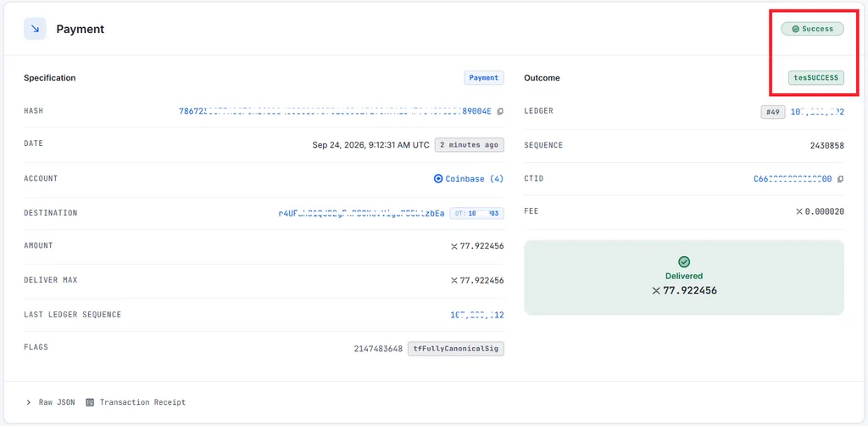Expand the Raw JSON section

50,402
